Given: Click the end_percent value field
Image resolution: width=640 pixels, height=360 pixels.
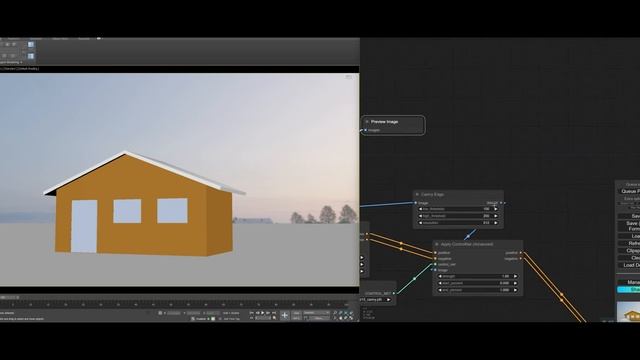Looking at the screenshot, I should pyautogui.click(x=478, y=290).
